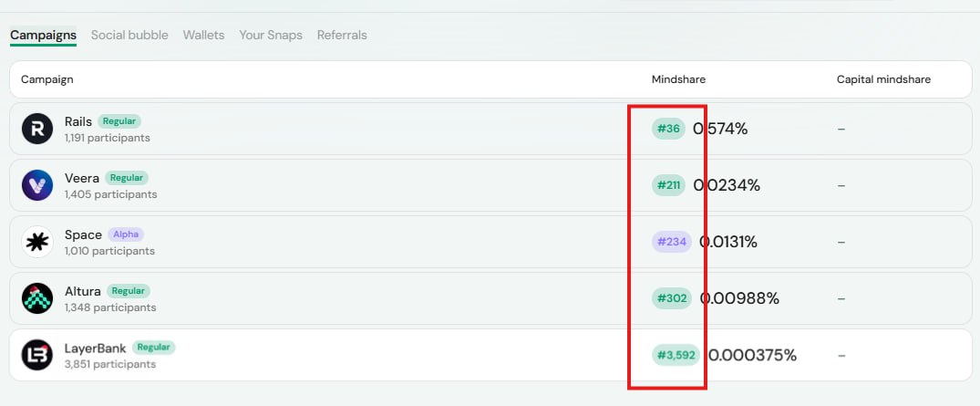
Task: Click the Regular badge next to Rails
Action: point(119,121)
